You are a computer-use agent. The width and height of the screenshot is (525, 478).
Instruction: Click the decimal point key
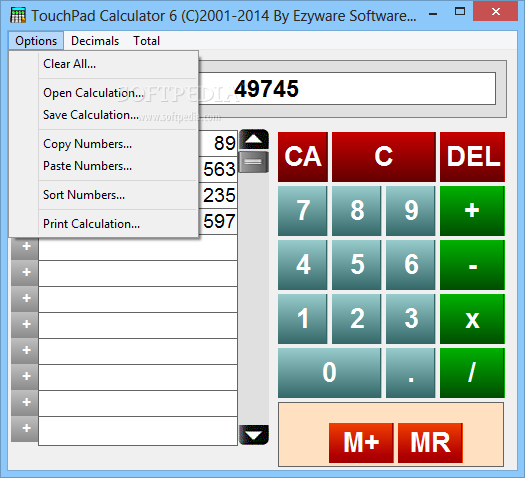[410, 373]
